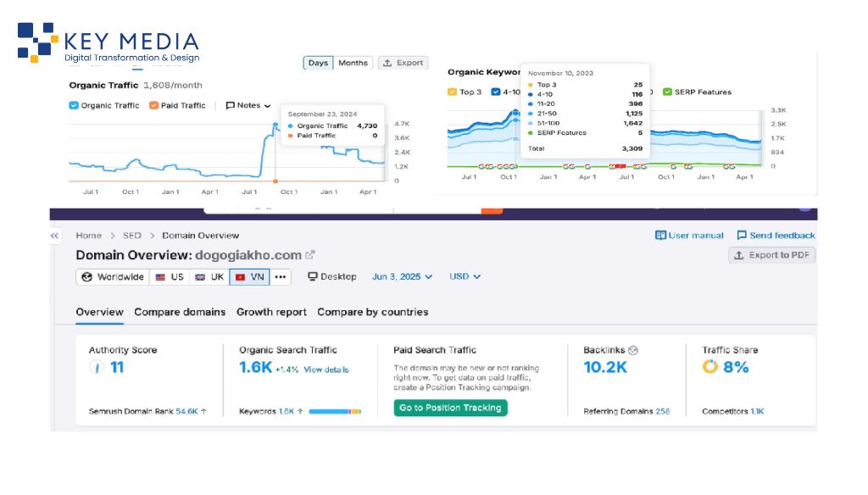Click the Notes comment icon

[x=231, y=105]
